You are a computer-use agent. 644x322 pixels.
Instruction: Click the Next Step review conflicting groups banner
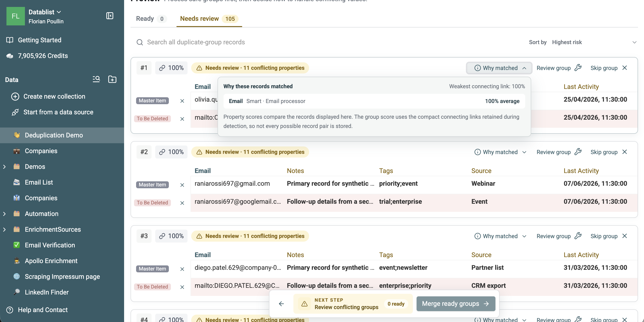(353, 304)
